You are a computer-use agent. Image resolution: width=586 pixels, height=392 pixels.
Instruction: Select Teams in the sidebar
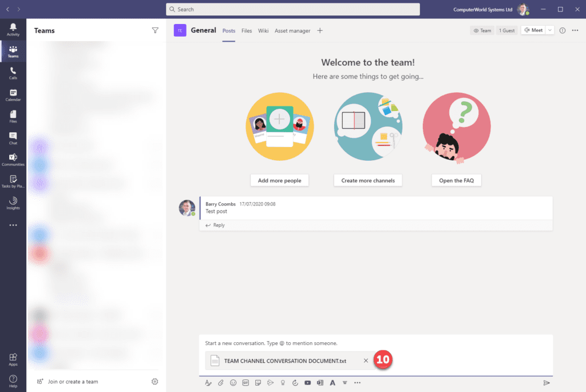click(13, 52)
